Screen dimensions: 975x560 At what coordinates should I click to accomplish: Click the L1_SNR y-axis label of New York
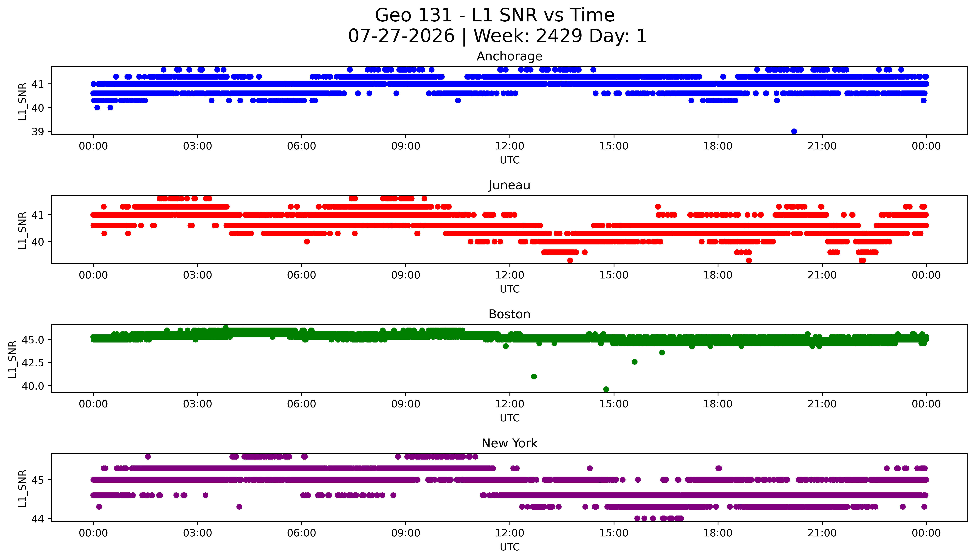tap(22, 488)
